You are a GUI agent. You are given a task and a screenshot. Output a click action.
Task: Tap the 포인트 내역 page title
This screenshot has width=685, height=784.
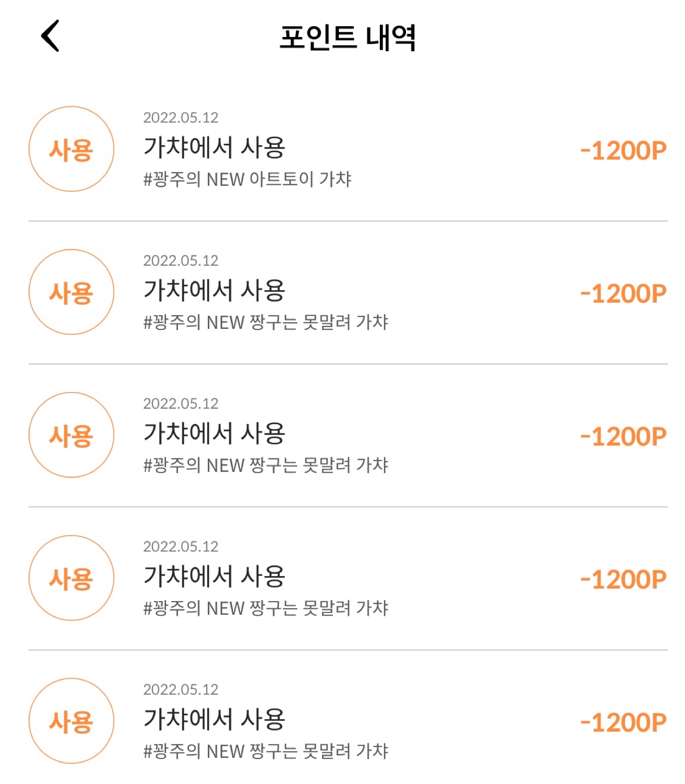tap(348, 38)
